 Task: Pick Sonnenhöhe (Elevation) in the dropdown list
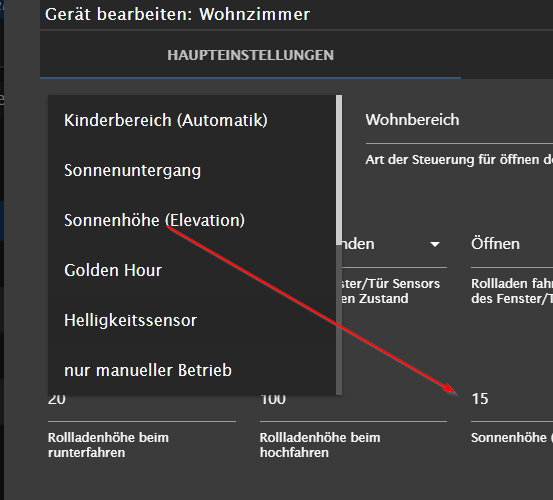[192, 220]
